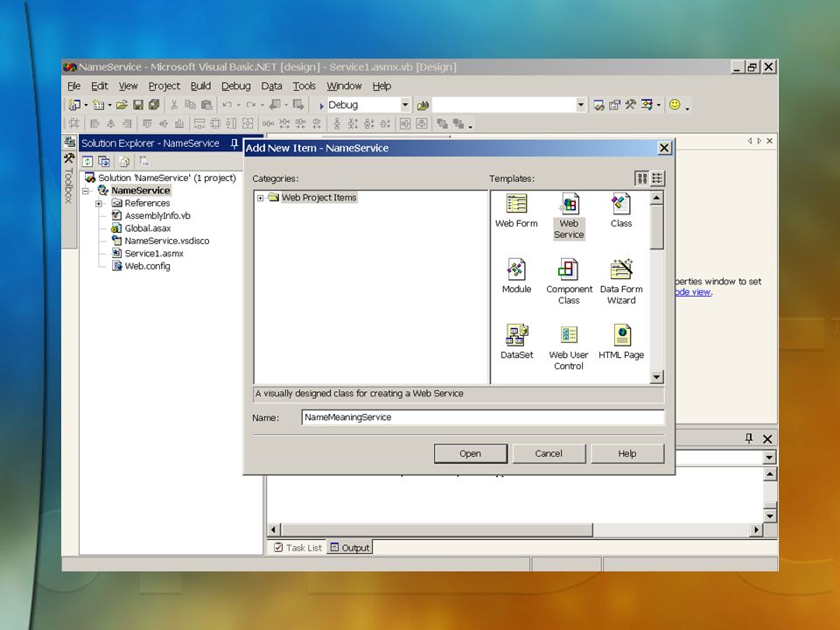Click the Help button in the dialog

coord(627,454)
